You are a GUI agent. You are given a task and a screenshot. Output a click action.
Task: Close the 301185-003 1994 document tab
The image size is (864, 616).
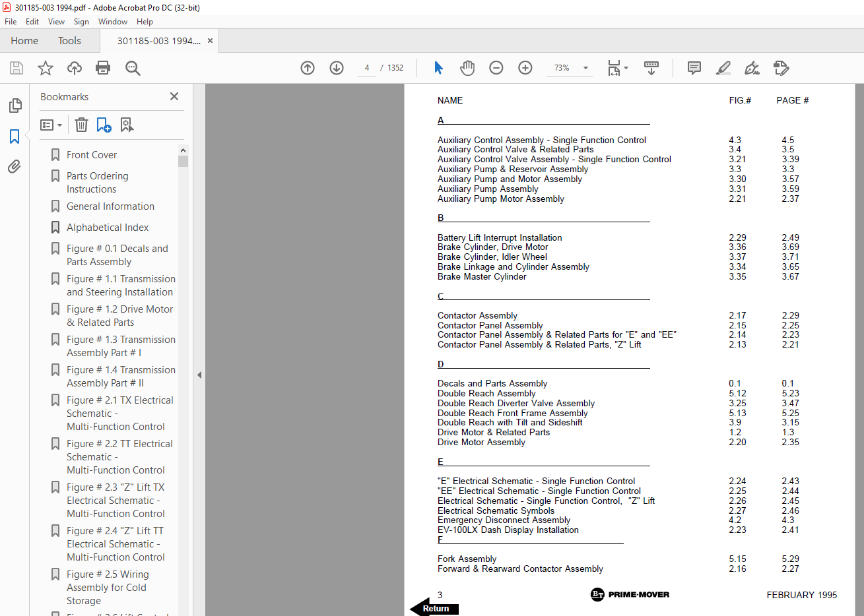pyautogui.click(x=210, y=41)
